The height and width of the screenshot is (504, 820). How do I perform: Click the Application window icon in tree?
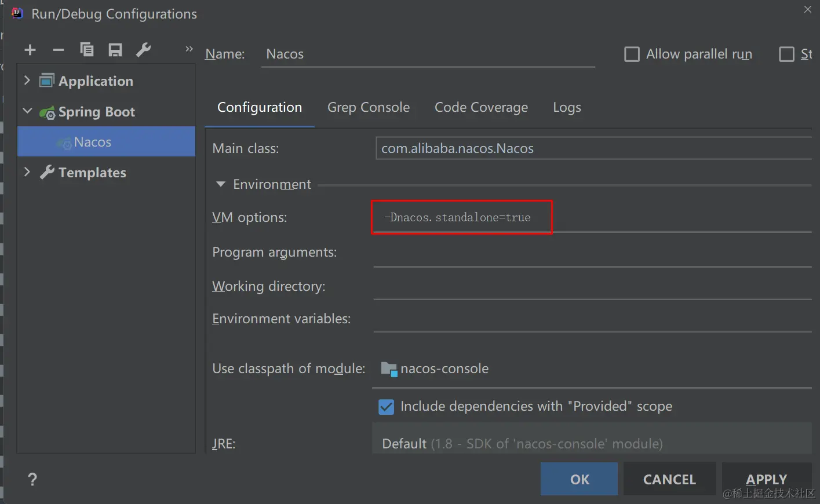47,81
